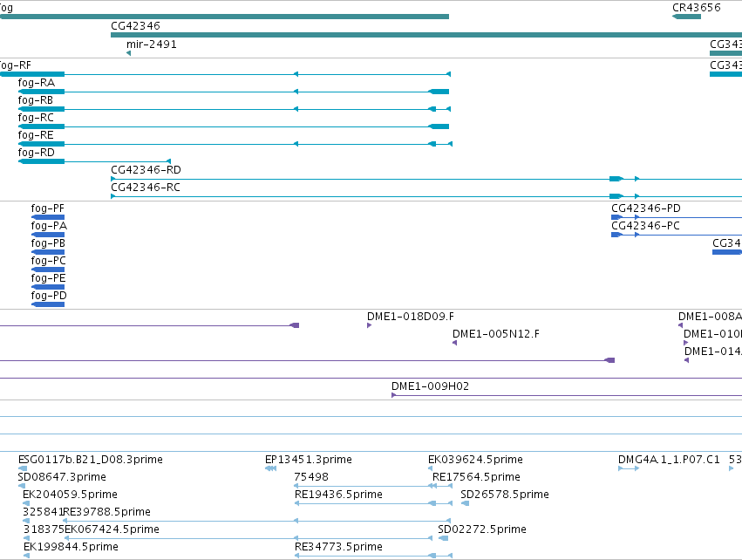Click the DME1-005N12.F arrow glyph
The width and height of the screenshot is (742, 560).
pyautogui.click(x=455, y=343)
